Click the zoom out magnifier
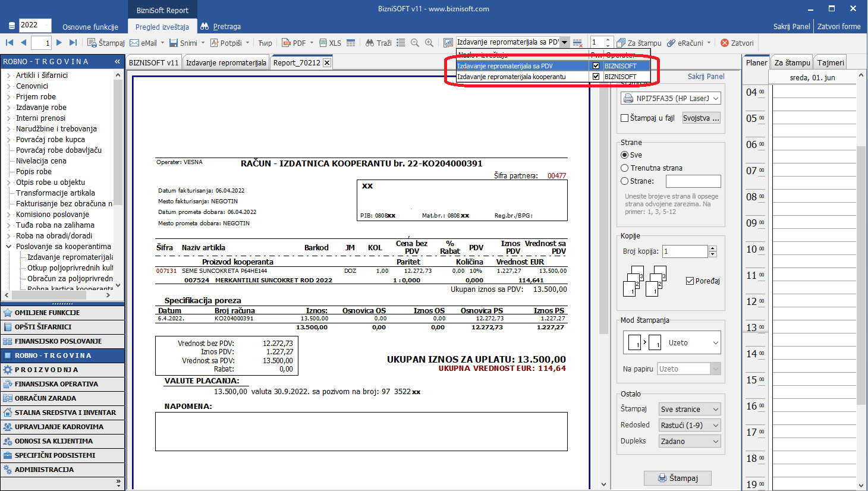This screenshot has width=868, height=491. (415, 43)
